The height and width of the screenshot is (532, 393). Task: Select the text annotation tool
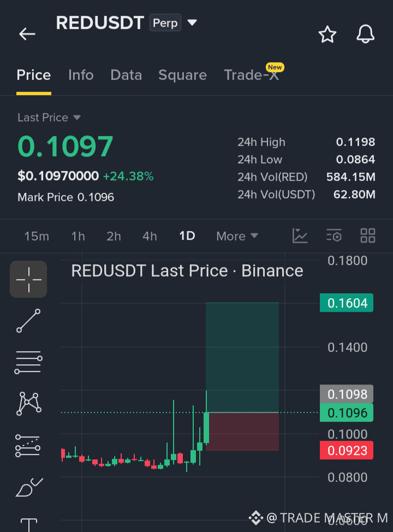(29, 524)
